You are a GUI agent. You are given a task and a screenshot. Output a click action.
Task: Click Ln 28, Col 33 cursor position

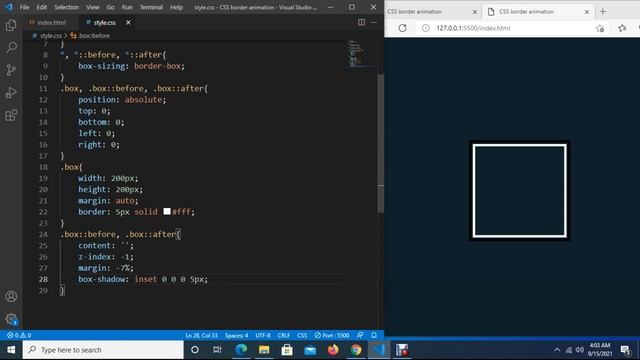coord(201,336)
